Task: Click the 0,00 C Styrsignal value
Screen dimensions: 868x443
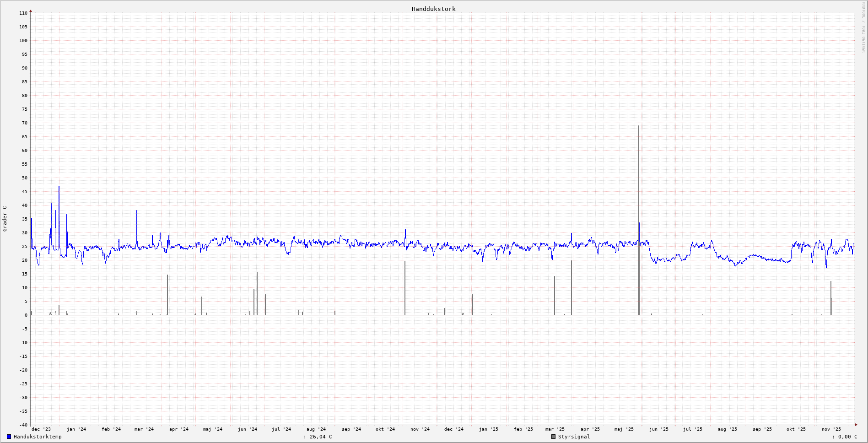Action: [x=847, y=437]
